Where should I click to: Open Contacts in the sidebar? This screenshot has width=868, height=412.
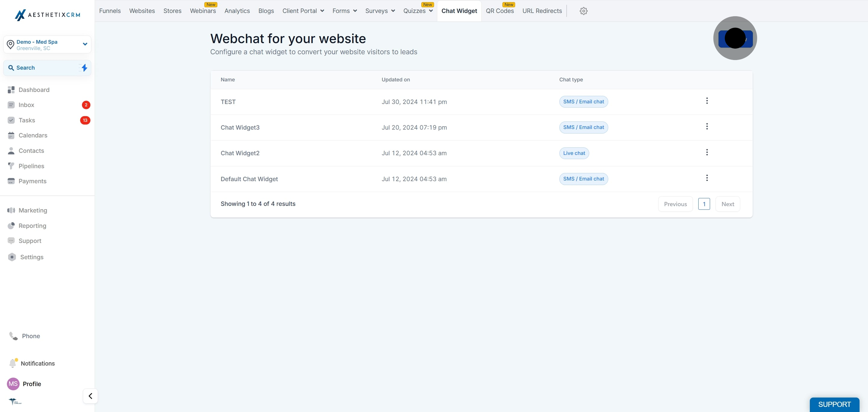point(31,151)
